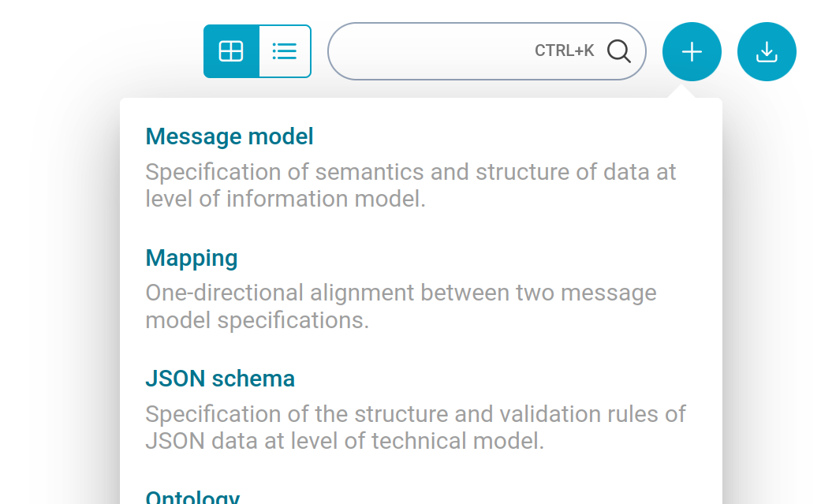Image resolution: width=821 pixels, height=504 pixels.
Task: Click the magnifier icon in the search bar
Action: pyautogui.click(x=620, y=50)
